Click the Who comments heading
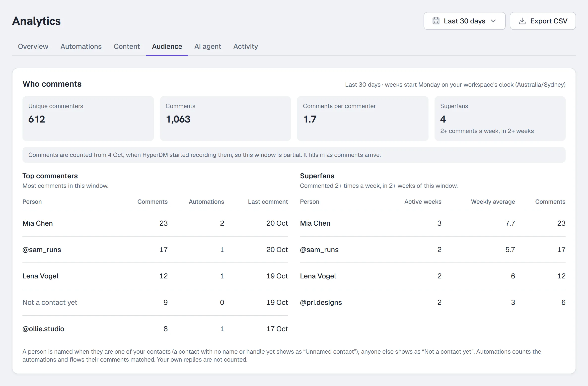The width and height of the screenshot is (588, 386). coord(52,84)
